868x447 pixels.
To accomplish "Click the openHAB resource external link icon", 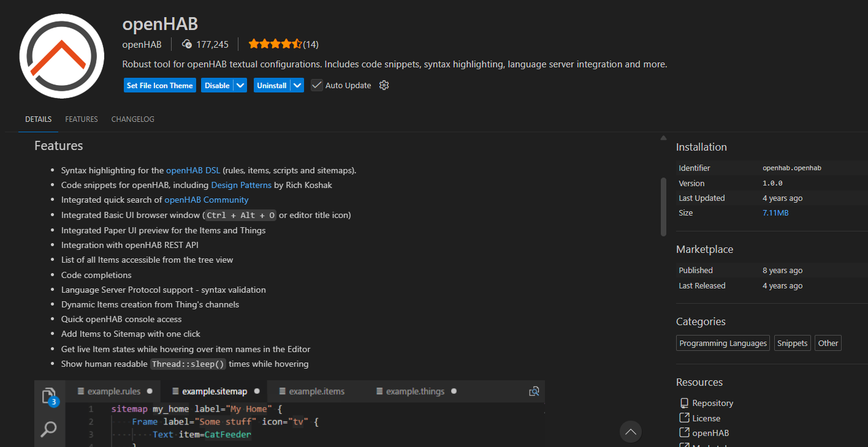I will [x=684, y=432].
